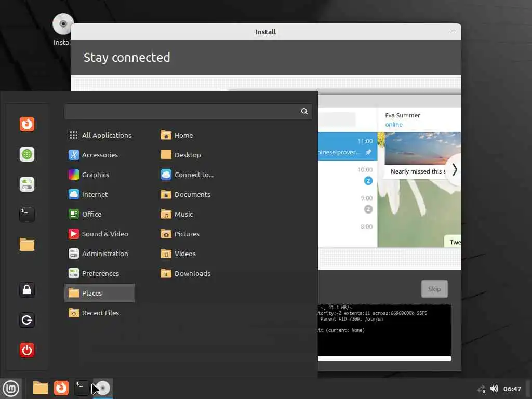Screen dimensions: 532x399
Task: Open the Documents folder place
Action: click(x=185, y=194)
